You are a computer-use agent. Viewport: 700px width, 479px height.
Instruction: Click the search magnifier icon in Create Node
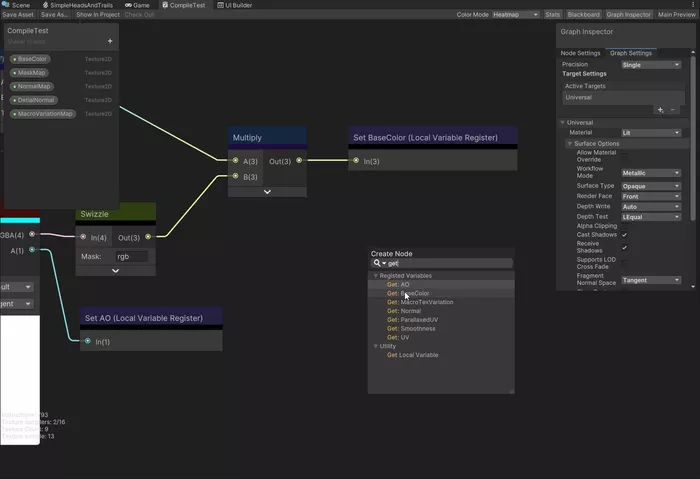coord(377,263)
